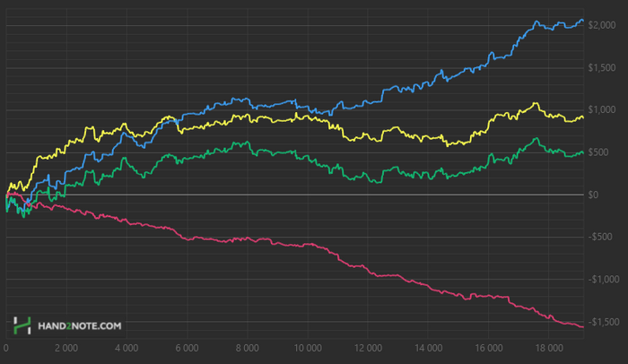Click the 18 000 x-axis label
628x364 pixels.
tap(549, 348)
